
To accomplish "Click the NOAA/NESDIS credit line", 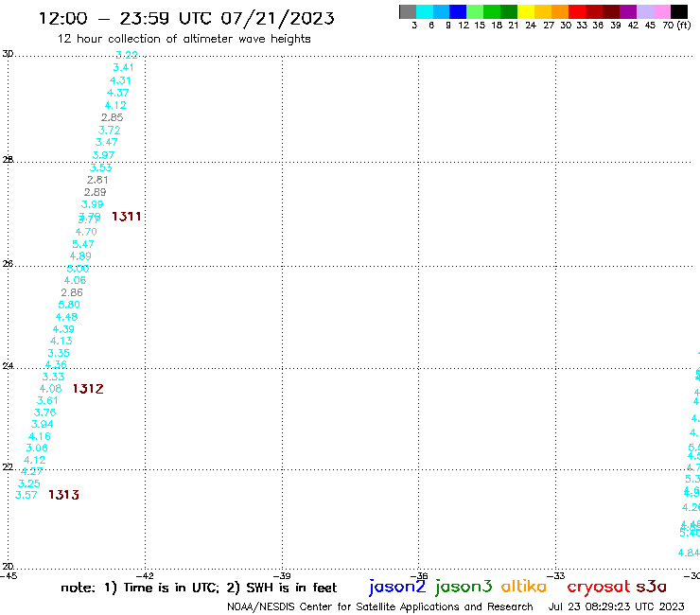I will tap(380, 607).
